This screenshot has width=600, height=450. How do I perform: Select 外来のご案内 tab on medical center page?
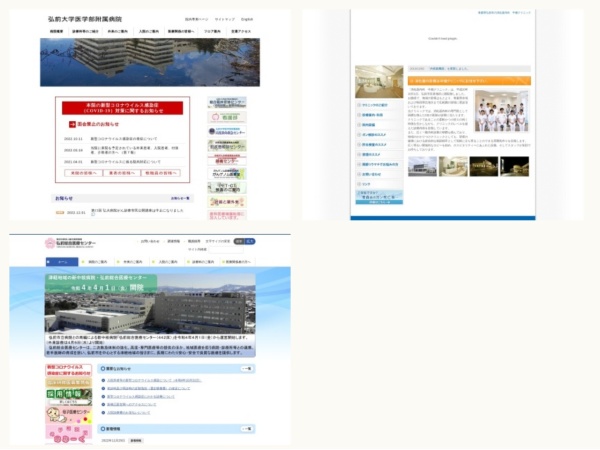click(133, 262)
